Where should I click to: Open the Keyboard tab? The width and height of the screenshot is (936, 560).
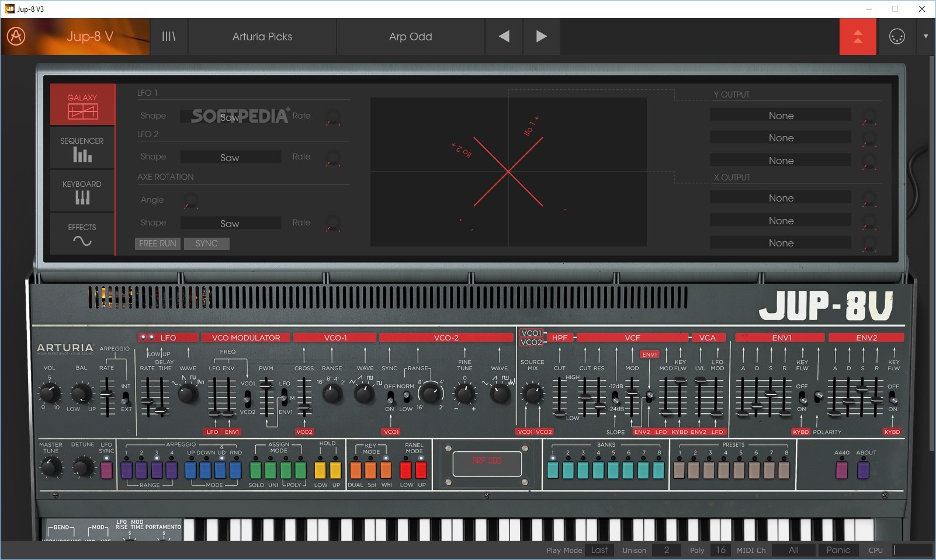[82, 192]
